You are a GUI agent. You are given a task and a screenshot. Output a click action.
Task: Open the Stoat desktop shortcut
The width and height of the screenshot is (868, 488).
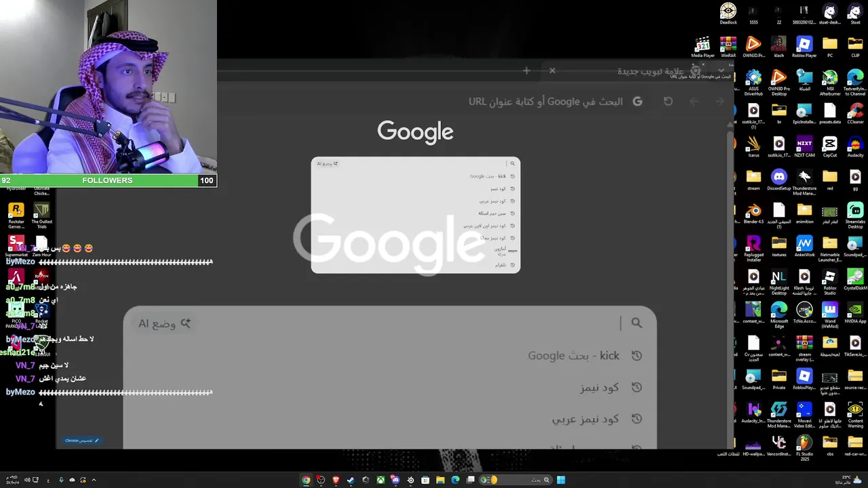[x=855, y=14]
